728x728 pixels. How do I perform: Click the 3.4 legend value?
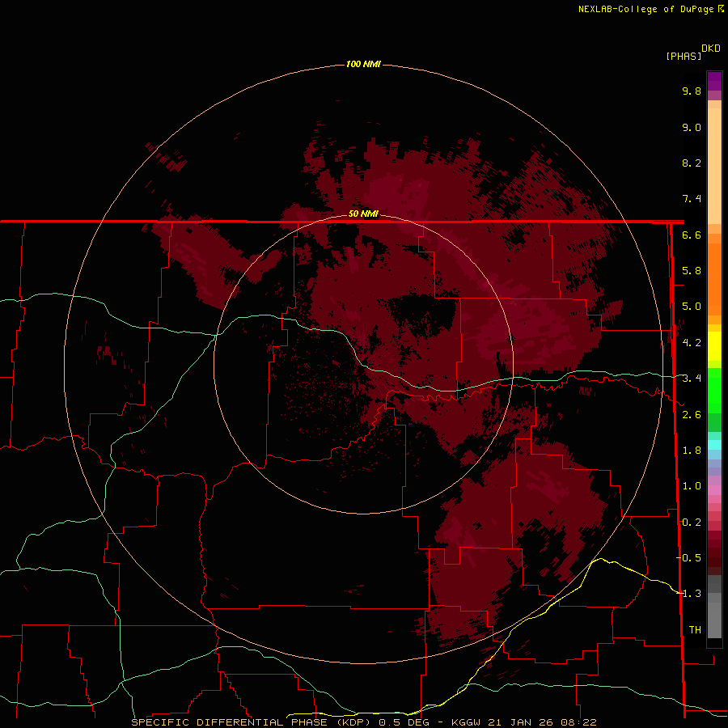(x=692, y=379)
